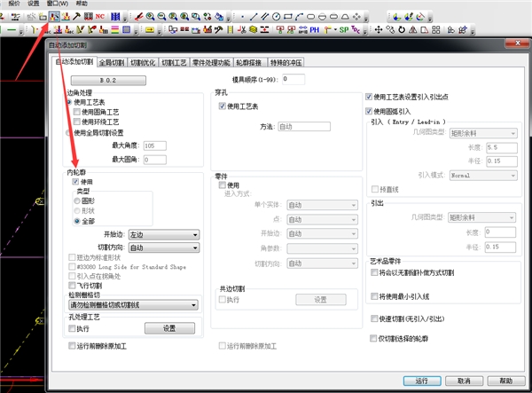Image resolution: width=532 pixels, height=393 pixels.
Task: Click the 运行 button
Action: (x=422, y=381)
